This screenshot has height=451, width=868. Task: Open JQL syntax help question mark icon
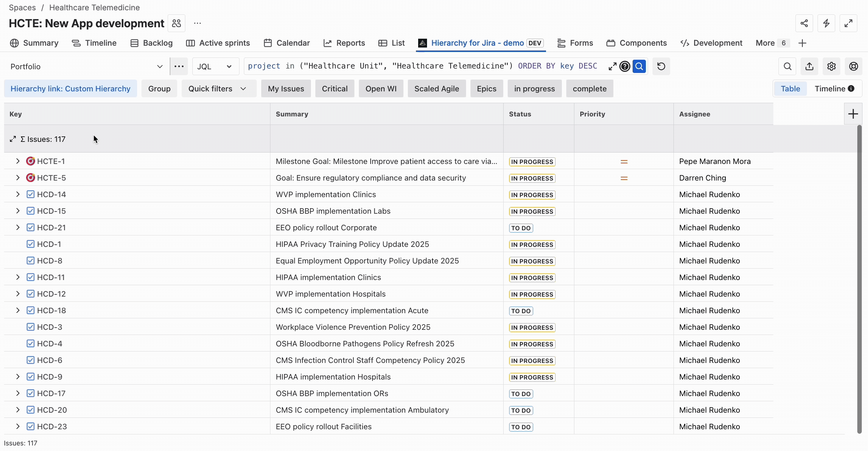coord(625,66)
